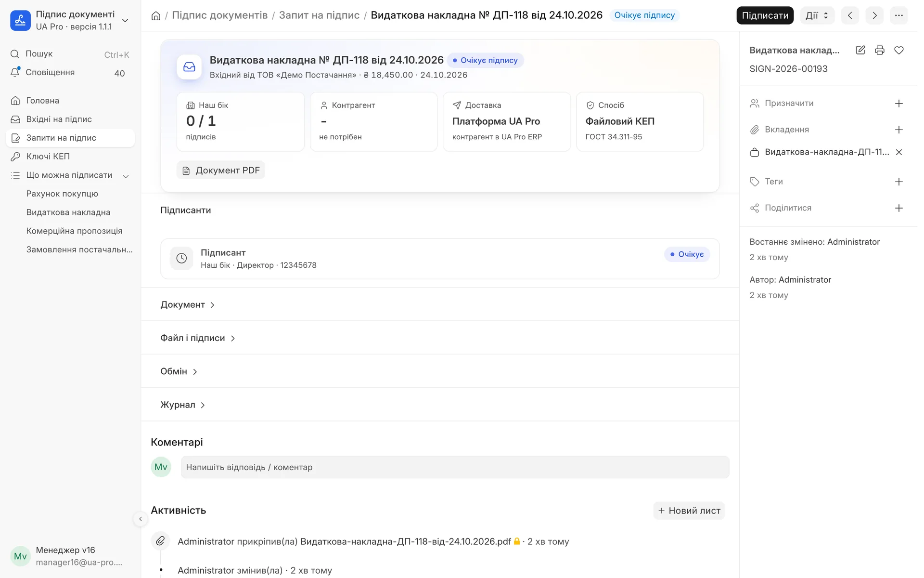Print the document via printer icon

(x=880, y=50)
